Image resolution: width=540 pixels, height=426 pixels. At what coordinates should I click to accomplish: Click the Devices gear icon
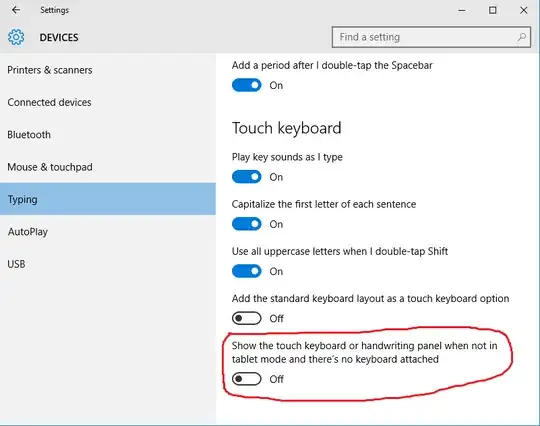(16, 37)
